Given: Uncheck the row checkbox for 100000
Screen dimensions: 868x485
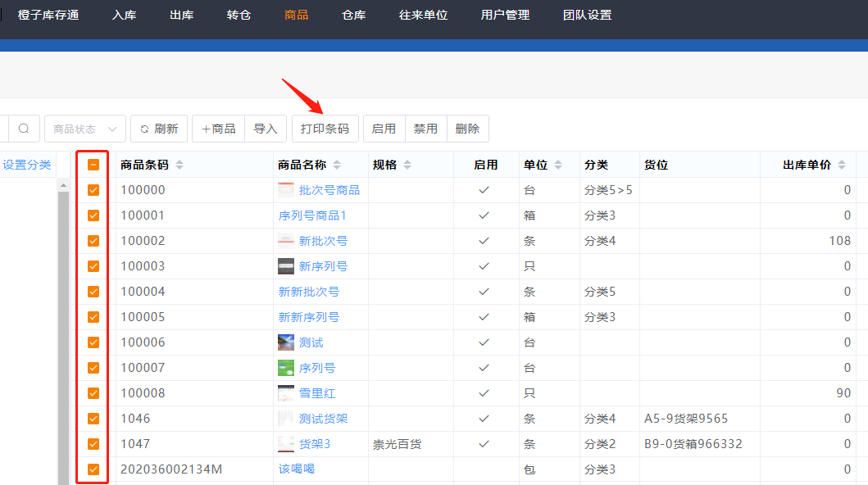Looking at the screenshot, I should point(93,190).
